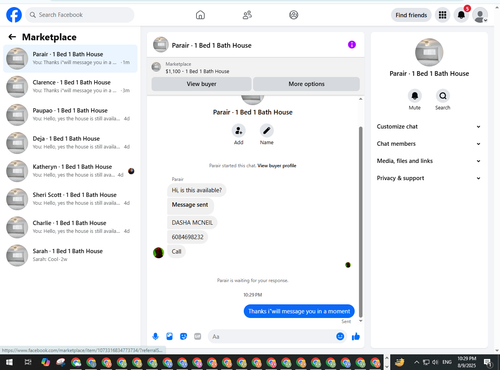Expand Privacy & support section
500x370 pixels.
click(429, 178)
